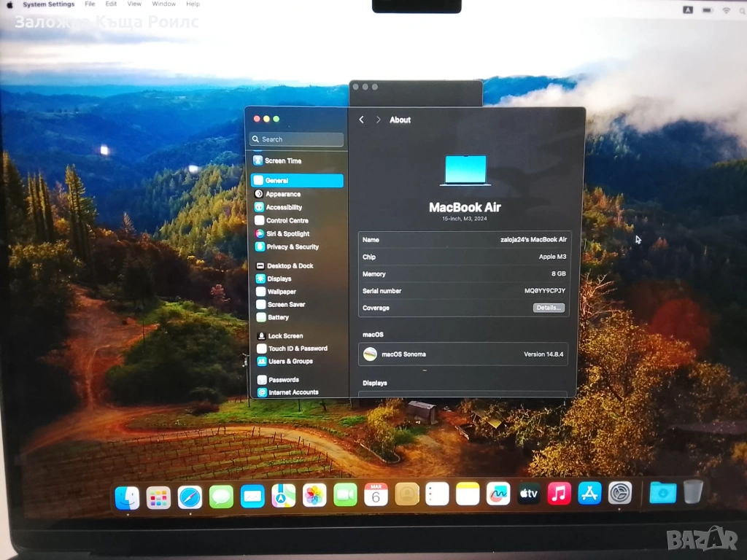Open the macOS Sonoma version row

tap(463, 354)
